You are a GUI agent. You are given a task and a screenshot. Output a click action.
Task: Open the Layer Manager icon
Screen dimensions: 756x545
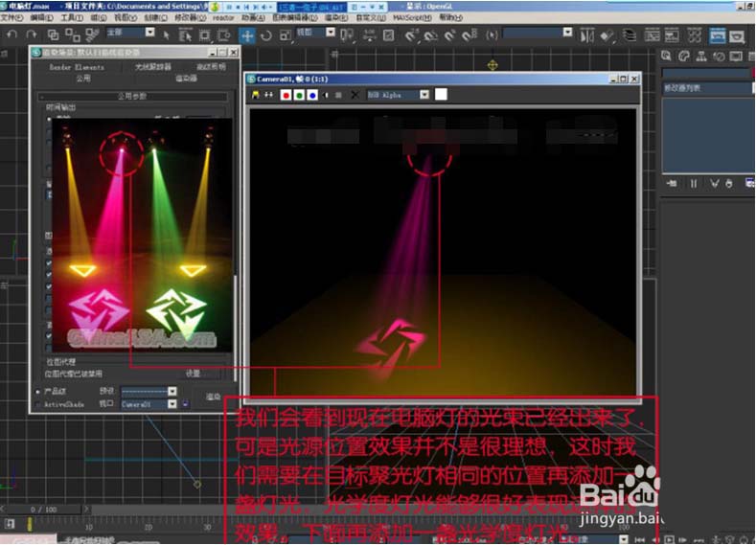tap(630, 35)
